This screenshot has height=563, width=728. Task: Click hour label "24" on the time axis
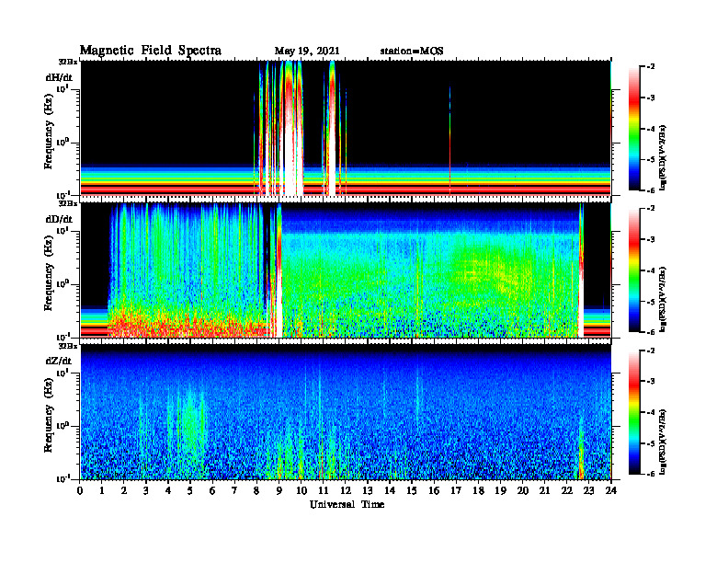click(611, 491)
